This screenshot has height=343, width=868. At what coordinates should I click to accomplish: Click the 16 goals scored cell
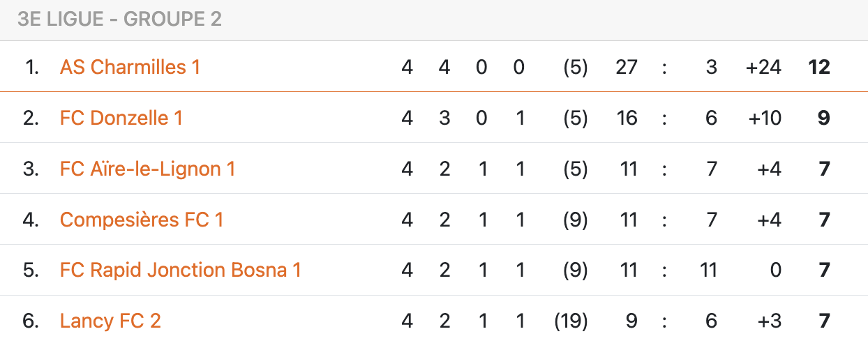(x=627, y=118)
